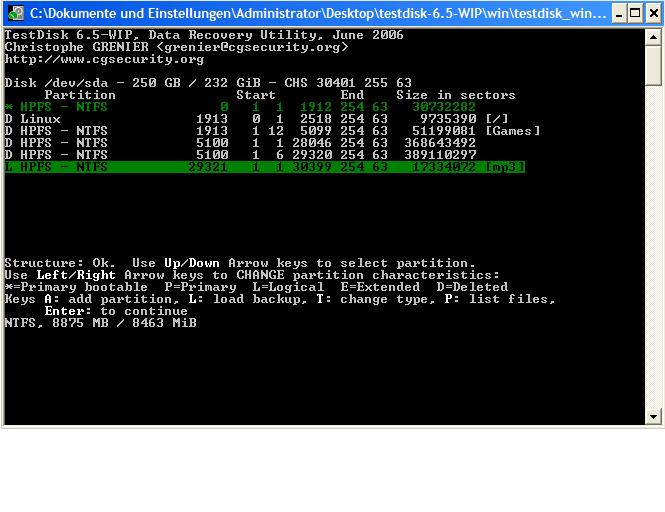This screenshot has height=512, width=665.
Task: Select the NTFS partition labeled [Games]
Action: click(x=272, y=131)
